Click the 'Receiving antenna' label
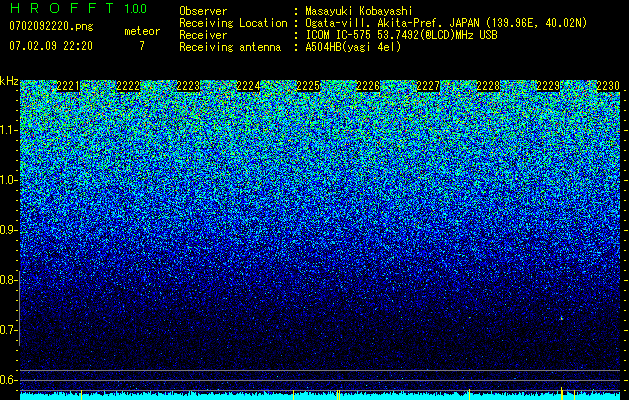 tap(230, 47)
